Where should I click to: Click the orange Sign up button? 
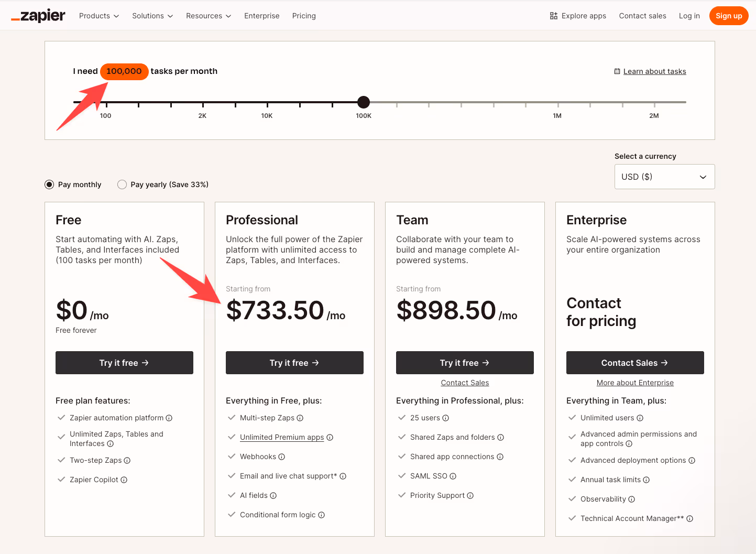(729, 16)
